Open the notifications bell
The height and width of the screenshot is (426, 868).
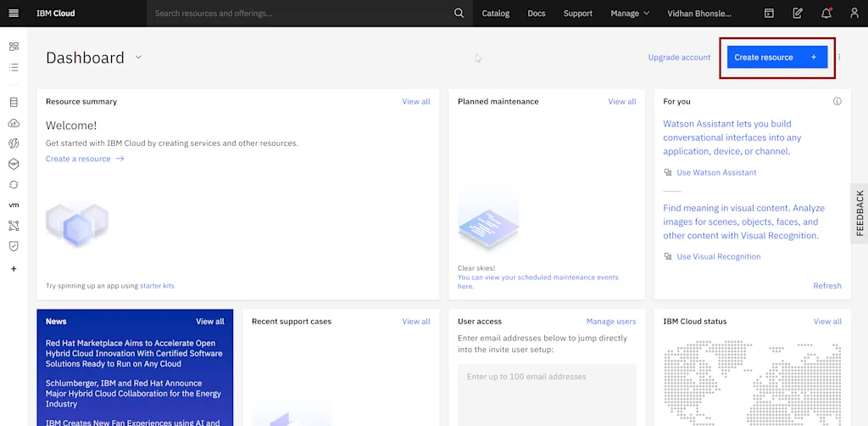click(826, 14)
